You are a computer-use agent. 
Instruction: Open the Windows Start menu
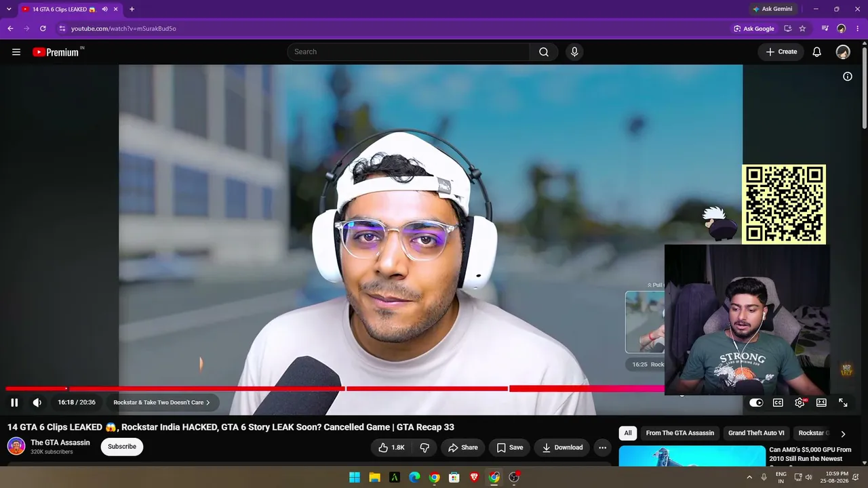tap(355, 477)
